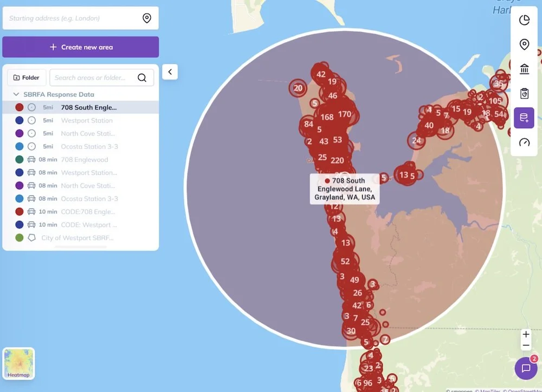Open the location pin tool in right toolbar
The image size is (542, 392).
point(524,44)
